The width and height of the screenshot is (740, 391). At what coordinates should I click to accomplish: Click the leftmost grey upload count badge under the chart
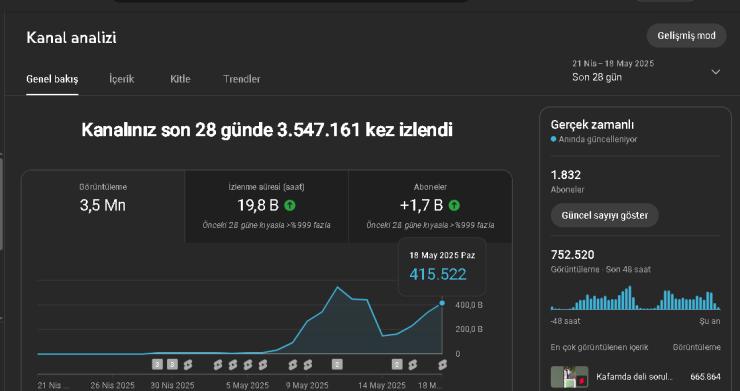(157, 364)
